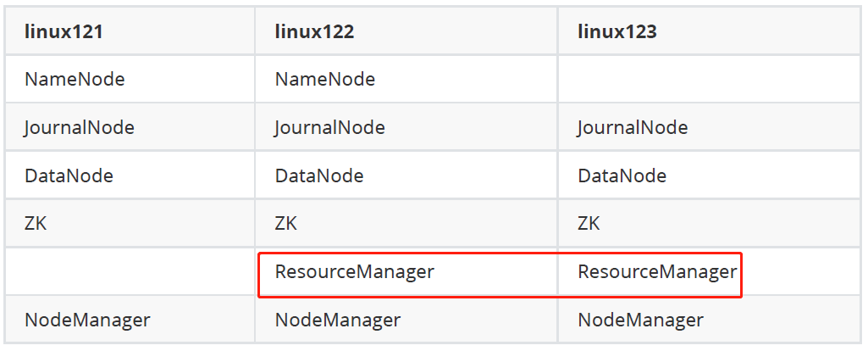Click ZK under linux122
Viewport: 868px width, 351px height.
pos(286,224)
